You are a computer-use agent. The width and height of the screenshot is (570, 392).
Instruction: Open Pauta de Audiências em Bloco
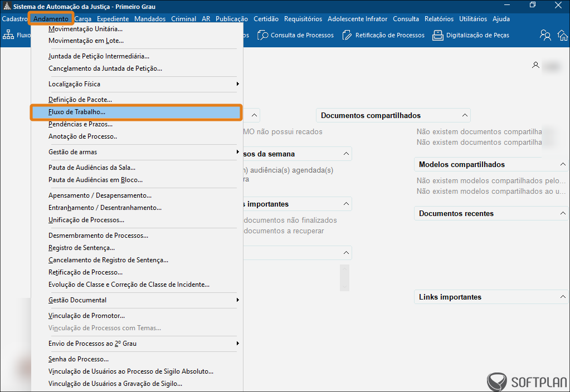(x=137, y=180)
